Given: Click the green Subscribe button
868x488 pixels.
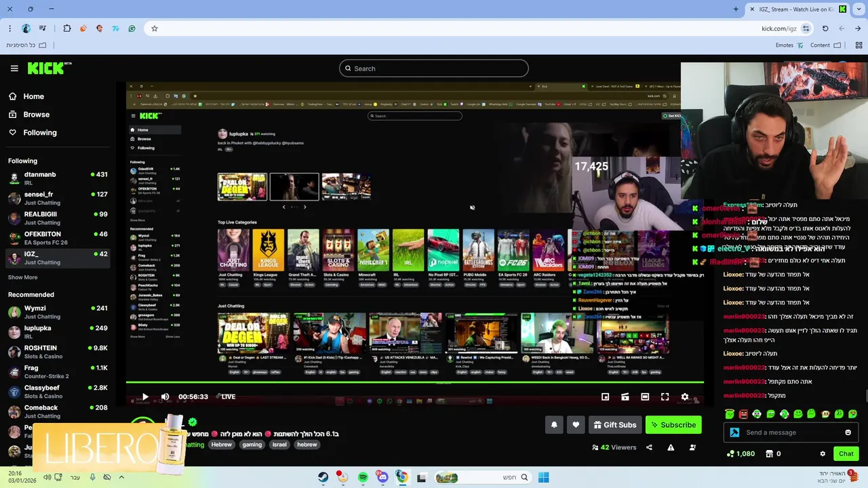Looking at the screenshot, I should coord(673,425).
